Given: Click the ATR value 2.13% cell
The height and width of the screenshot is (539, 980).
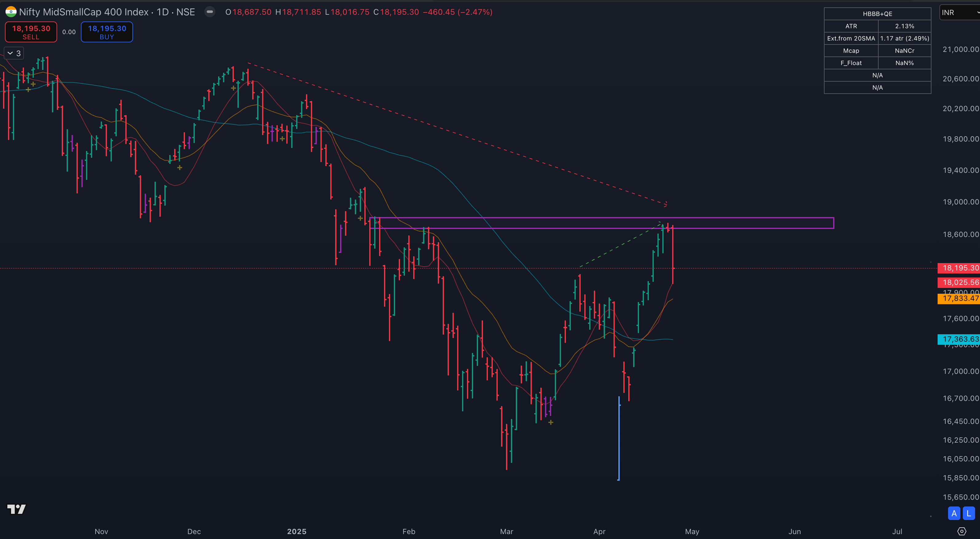Looking at the screenshot, I should click(904, 26).
